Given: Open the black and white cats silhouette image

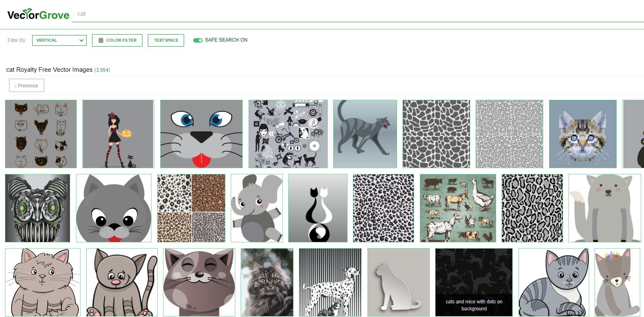Looking at the screenshot, I should [318, 208].
